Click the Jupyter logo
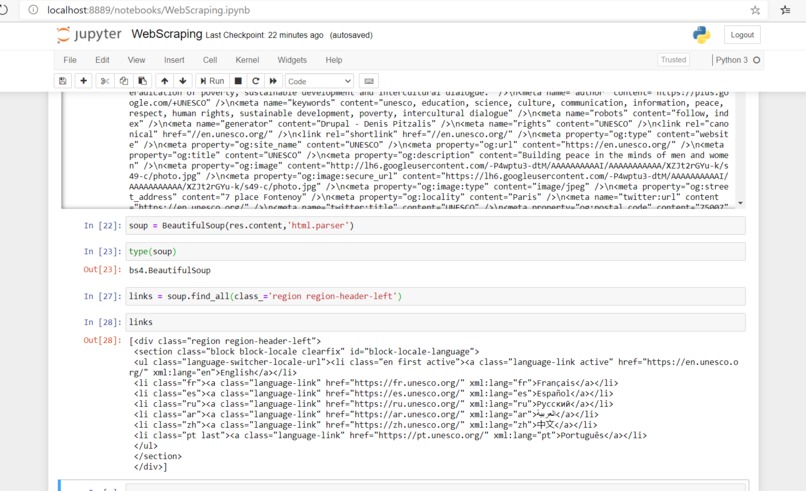Viewport: 806px width, 491px height. (89, 34)
